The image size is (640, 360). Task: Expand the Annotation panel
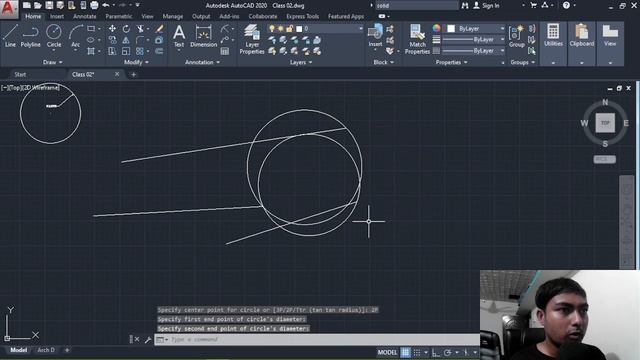(x=202, y=62)
